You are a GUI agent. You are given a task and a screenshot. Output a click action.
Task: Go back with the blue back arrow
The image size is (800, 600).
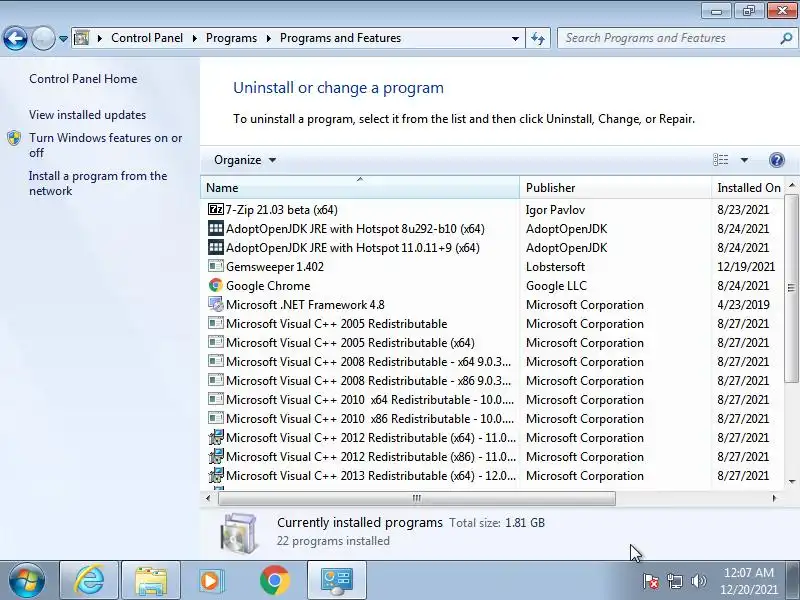click(15, 38)
